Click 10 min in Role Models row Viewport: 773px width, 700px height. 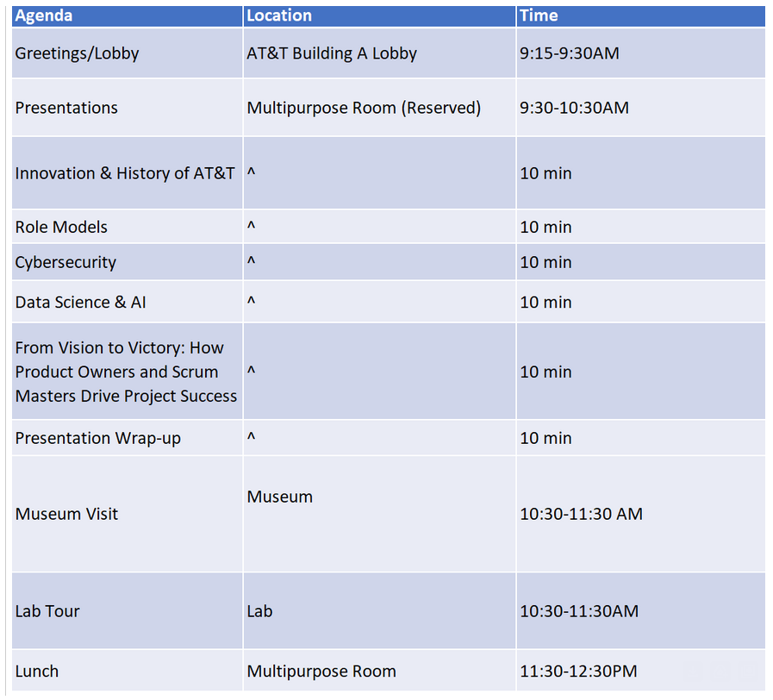[640, 227]
